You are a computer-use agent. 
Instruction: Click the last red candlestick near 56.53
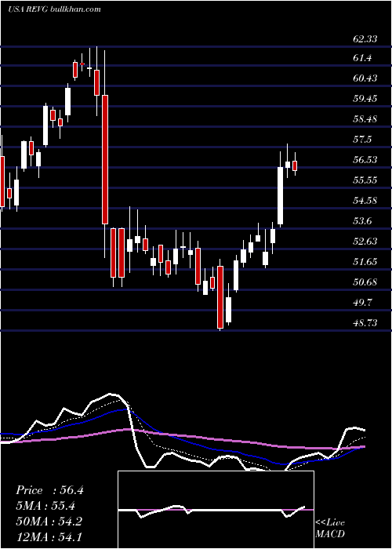[295, 165]
